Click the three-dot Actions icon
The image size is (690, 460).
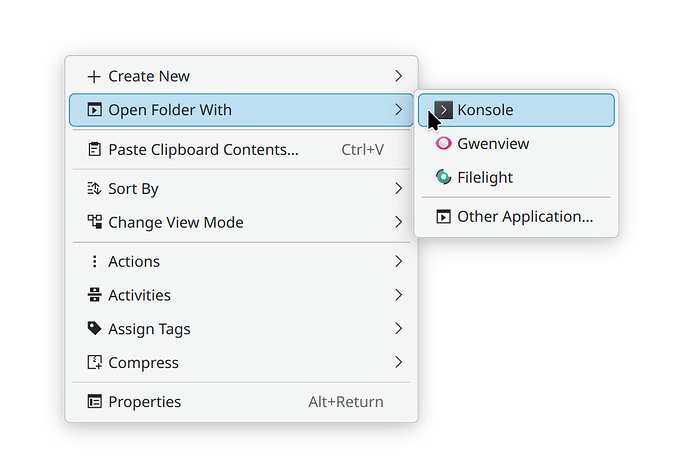point(94,261)
